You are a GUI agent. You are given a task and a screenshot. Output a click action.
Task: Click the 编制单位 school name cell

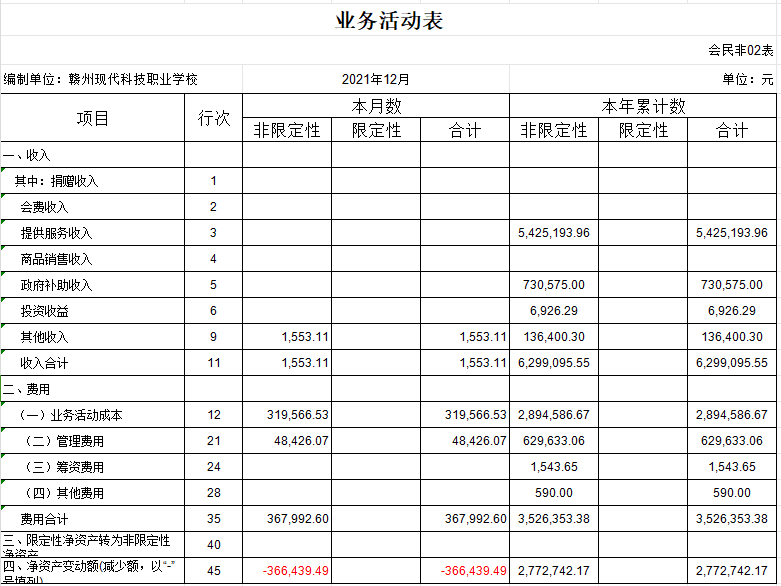pos(101,79)
